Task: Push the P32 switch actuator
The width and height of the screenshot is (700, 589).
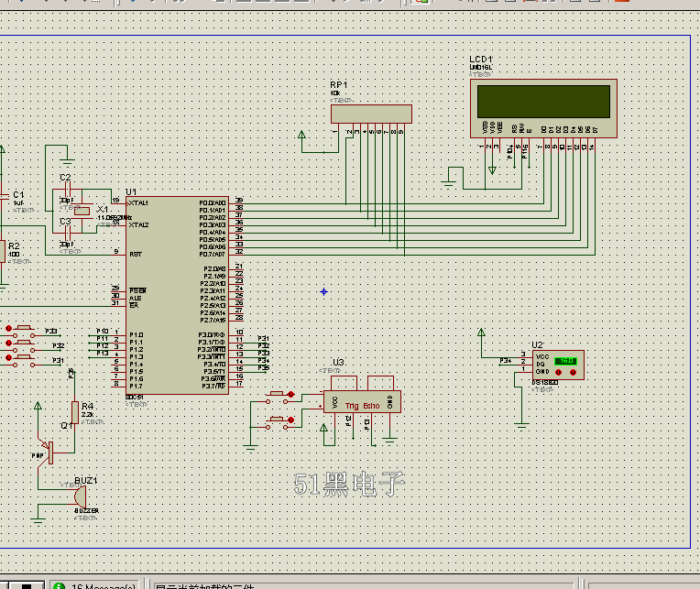Action: pyautogui.click(x=24, y=343)
